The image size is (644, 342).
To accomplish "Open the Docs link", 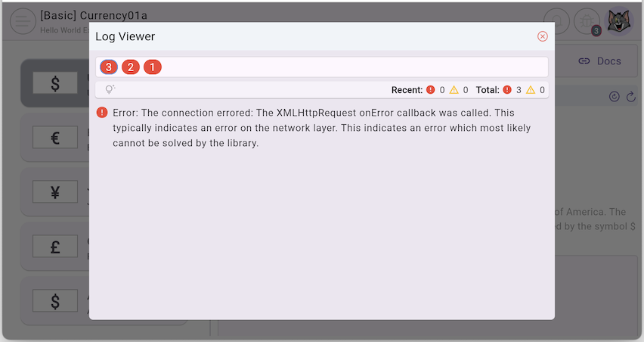I will click(599, 61).
